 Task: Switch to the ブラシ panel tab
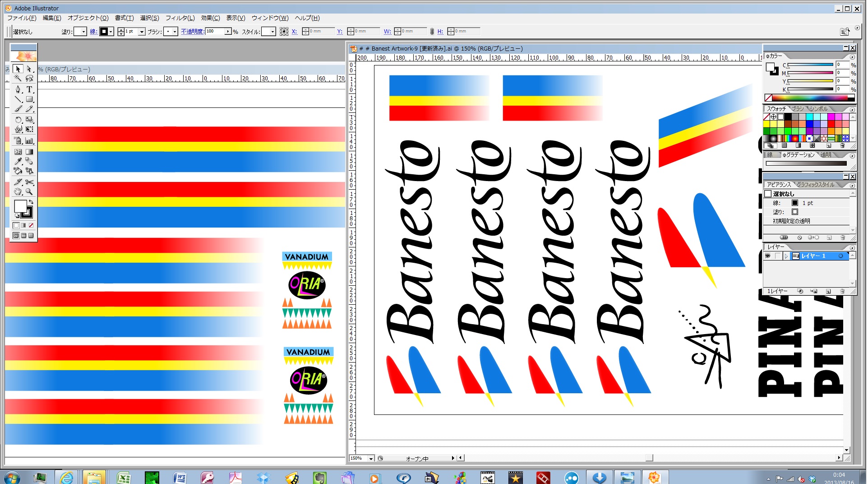tap(798, 109)
